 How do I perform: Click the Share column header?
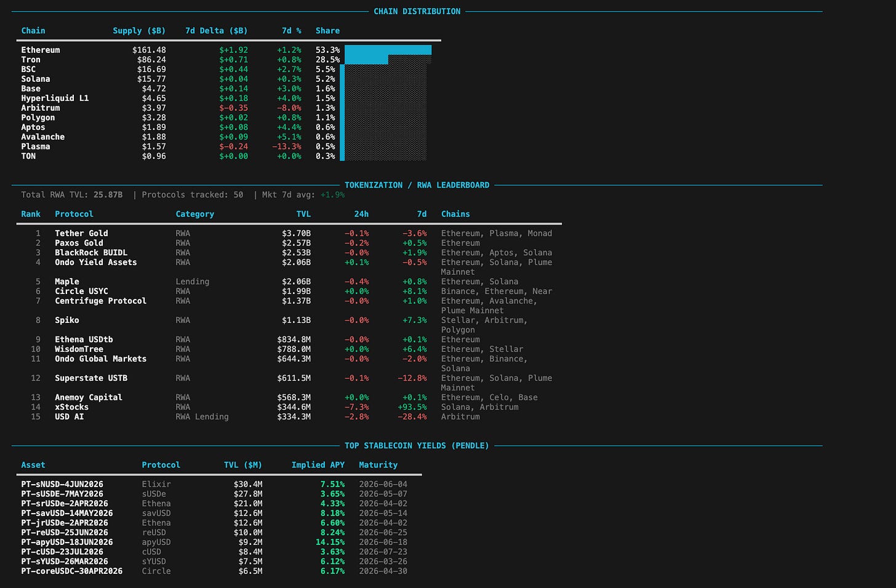point(327,31)
